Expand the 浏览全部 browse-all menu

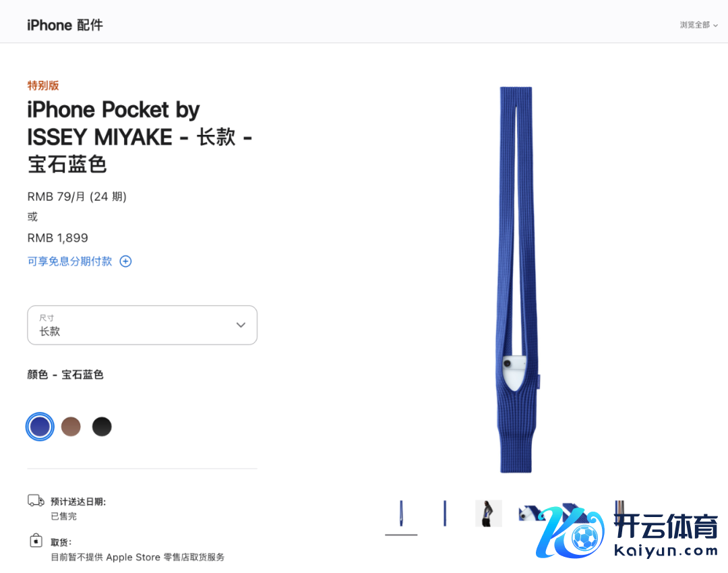pos(698,25)
